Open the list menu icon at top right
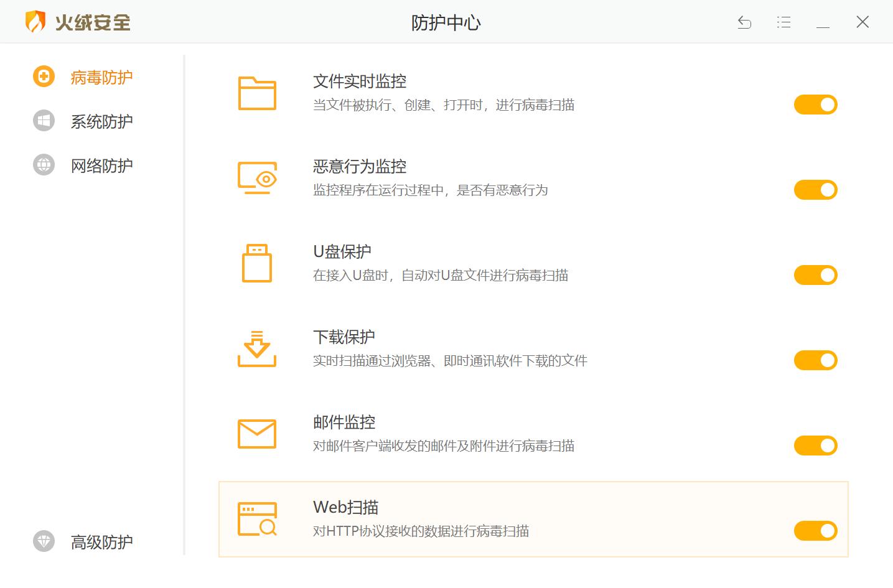The width and height of the screenshot is (893, 588). point(783,22)
